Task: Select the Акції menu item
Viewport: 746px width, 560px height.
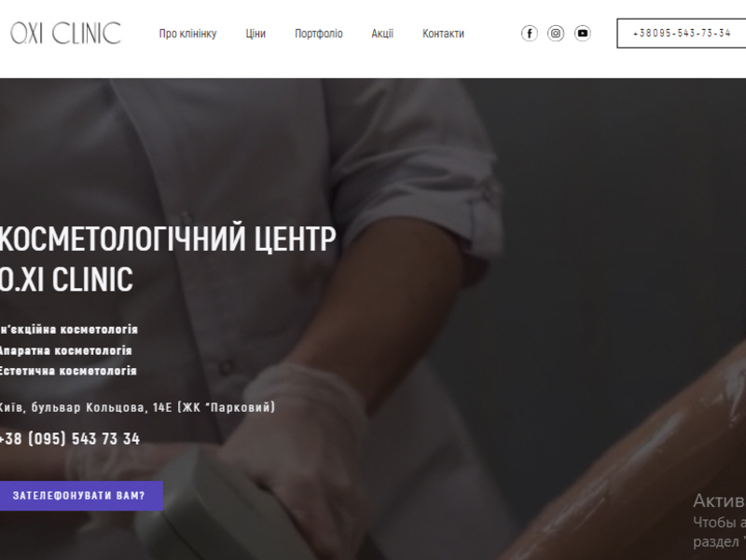Action: click(382, 34)
